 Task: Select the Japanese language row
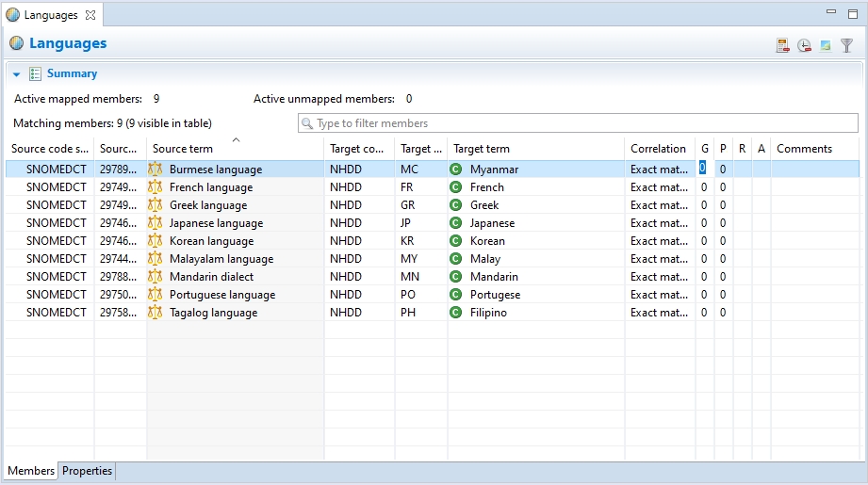(216, 223)
